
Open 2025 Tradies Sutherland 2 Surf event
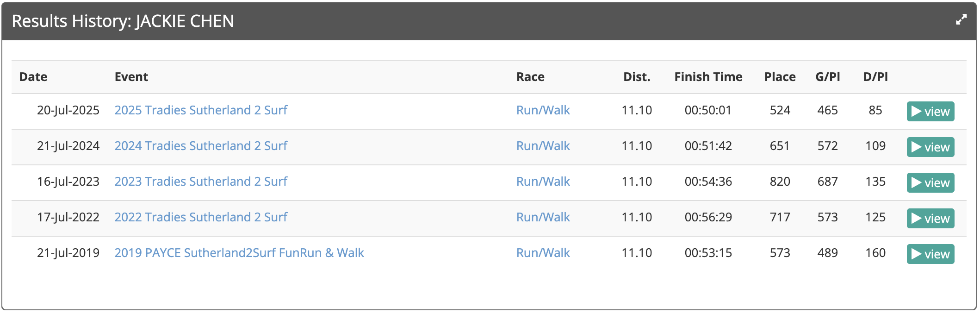(201, 110)
